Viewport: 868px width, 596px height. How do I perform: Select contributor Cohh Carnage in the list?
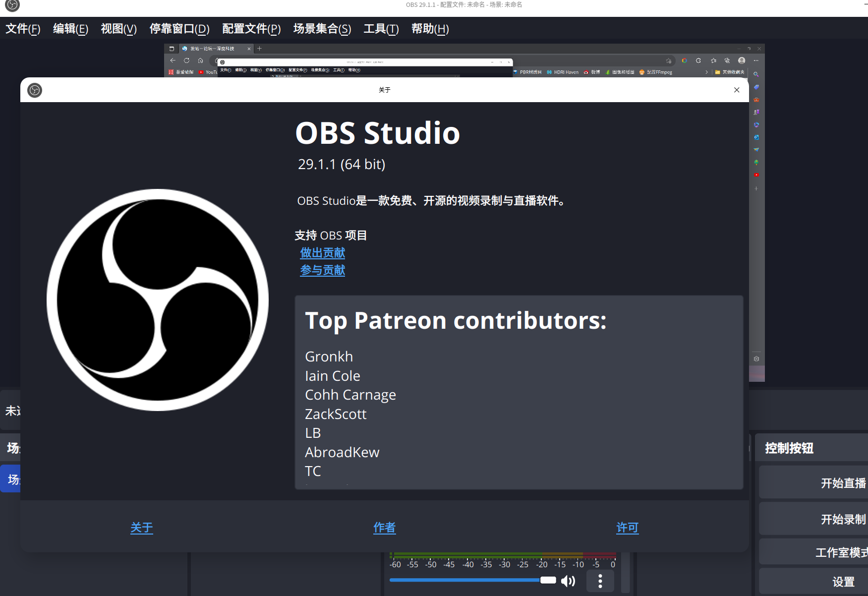350,395
